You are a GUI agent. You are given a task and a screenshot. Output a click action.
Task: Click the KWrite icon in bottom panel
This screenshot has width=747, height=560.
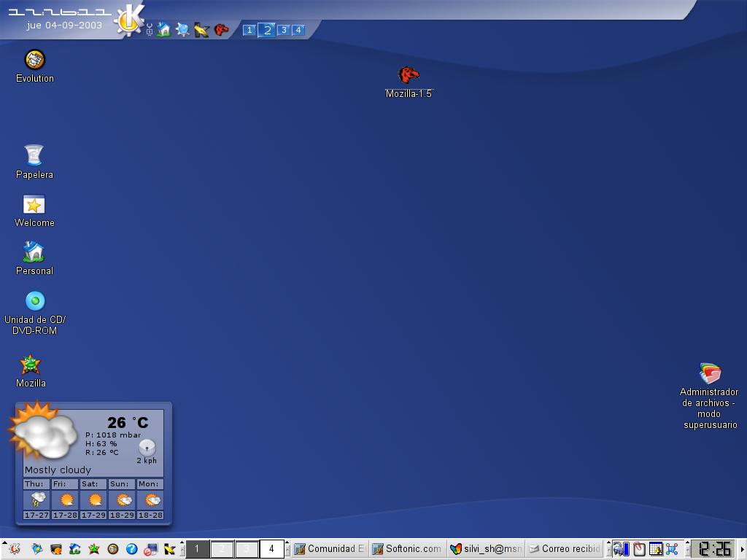(x=169, y=549)
